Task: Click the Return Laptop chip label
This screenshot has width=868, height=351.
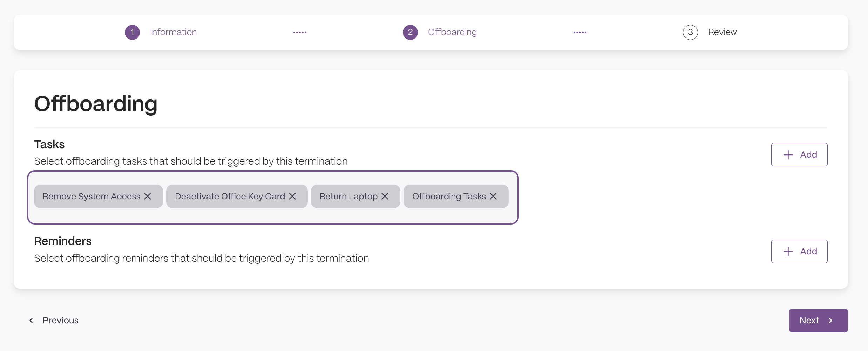Action: coord(348,196)
